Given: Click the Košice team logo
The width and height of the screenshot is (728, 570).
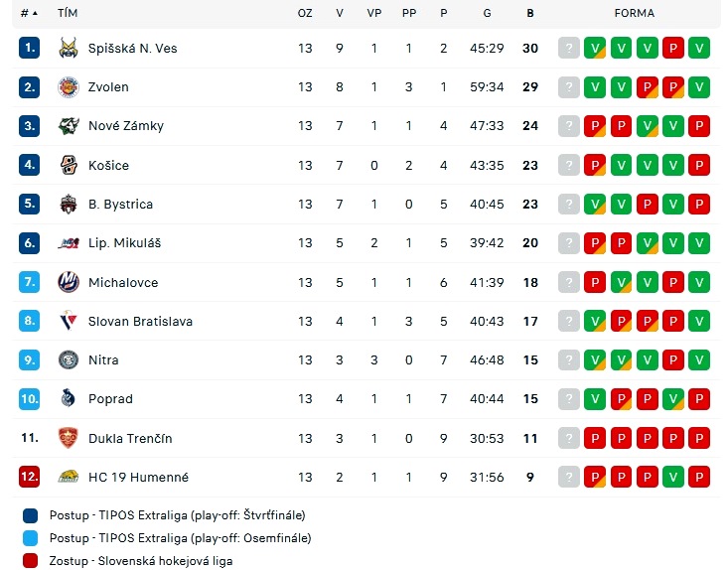Looking at the screenshot, I should [69, 165].
